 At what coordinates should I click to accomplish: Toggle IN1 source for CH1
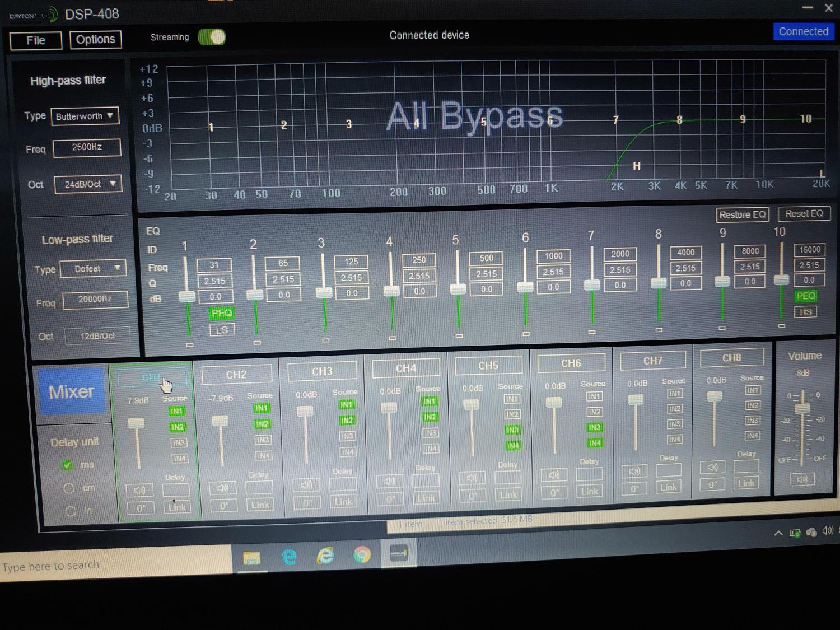point(176,411)
